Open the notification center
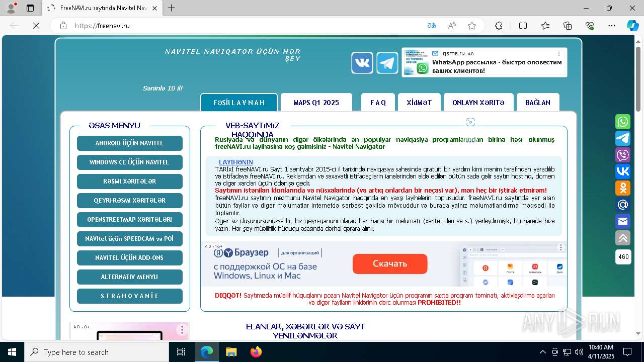Viewport: 644px width, 362px height. click(627, 352)
